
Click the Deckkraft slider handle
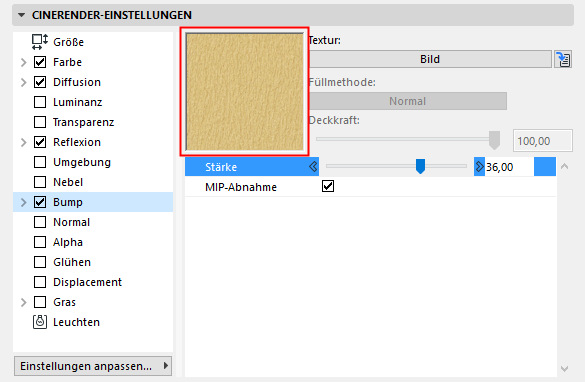494,140
